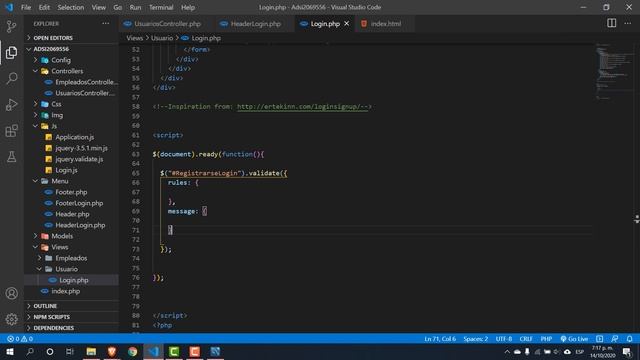Open Brave browser from taskbar
The image size is (640, 360).
(112, 351)
